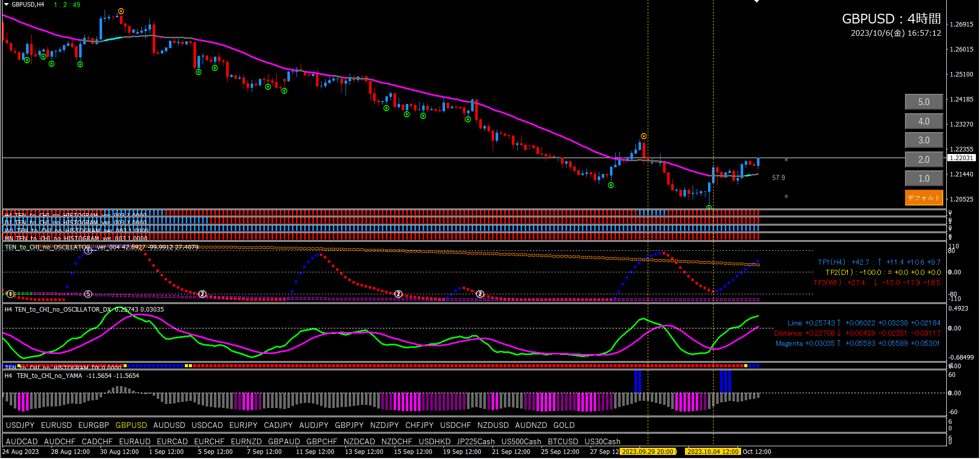980x459 pixels.
Task: Select AUDCAD in the second symbol row
Action: point(22,442)
